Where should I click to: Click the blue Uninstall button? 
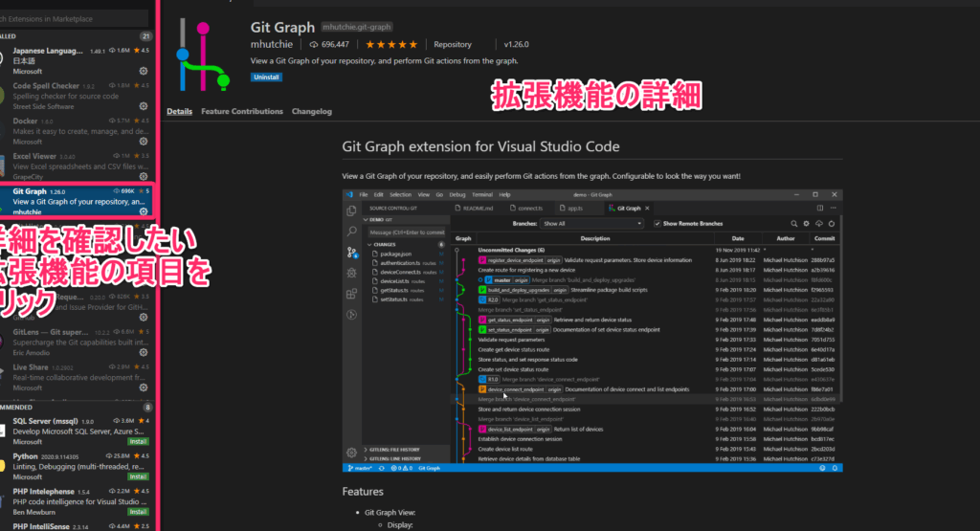point(267,76)
